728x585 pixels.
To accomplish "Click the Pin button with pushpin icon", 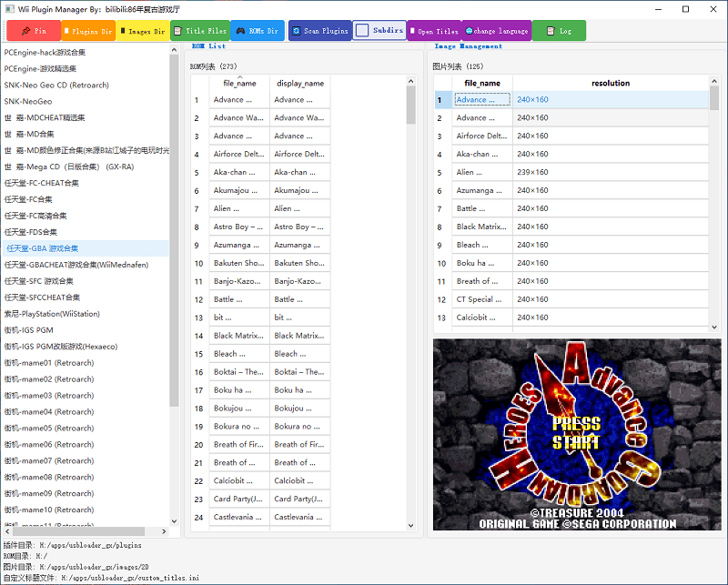I will point(34,31).
